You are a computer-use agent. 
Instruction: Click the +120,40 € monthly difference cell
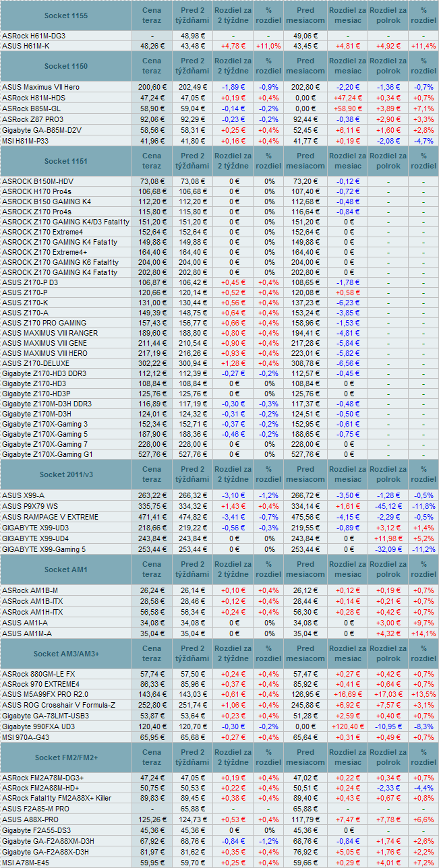click(x=347, y=726)
